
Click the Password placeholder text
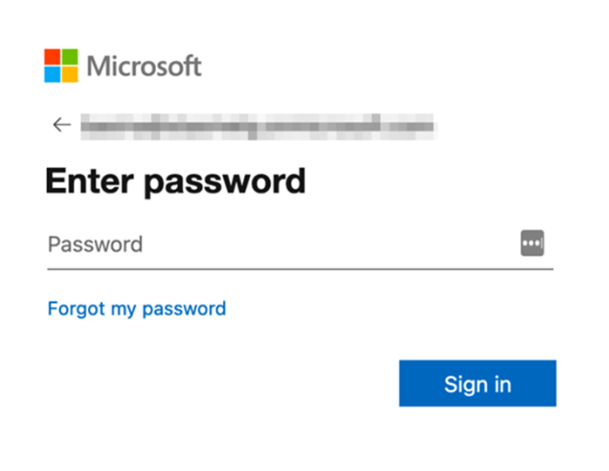95,244
